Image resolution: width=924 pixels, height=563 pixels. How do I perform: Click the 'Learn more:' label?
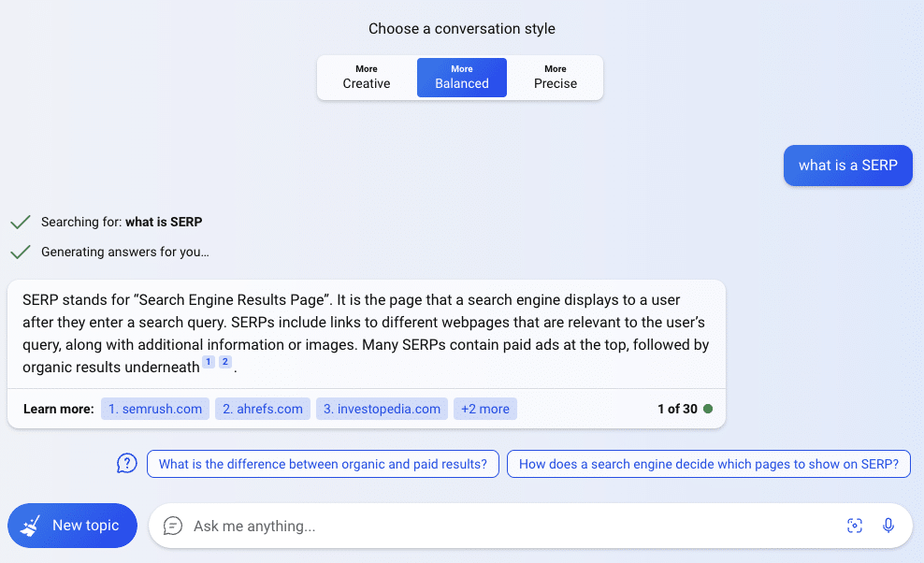[58, 409]
